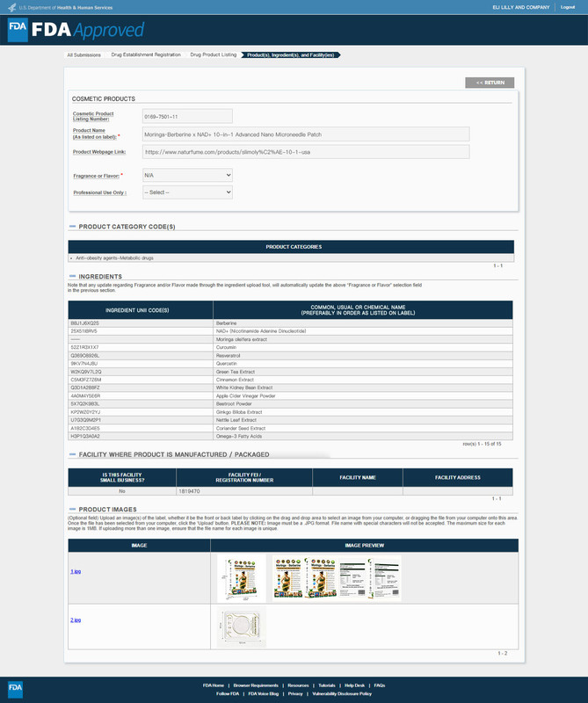Viewport: 588px width, 703px height.
Task: Go to All Submissions breadcrumb
Action: (x=83, y=54)
